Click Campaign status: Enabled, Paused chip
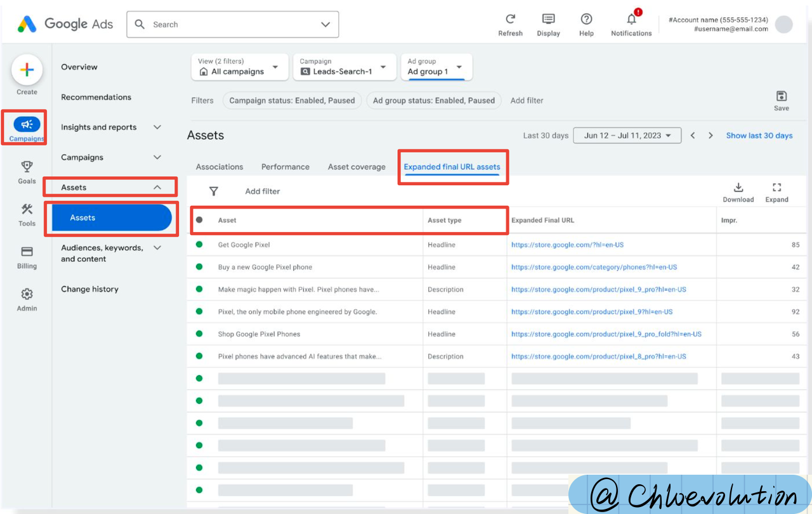The image size is (812, 514). tap(292, 100)
